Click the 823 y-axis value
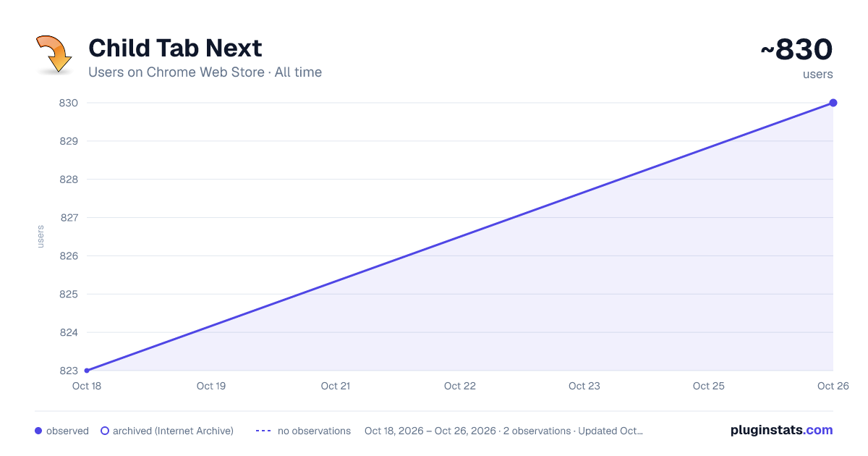The image size is (868, 456). point(69,371)
